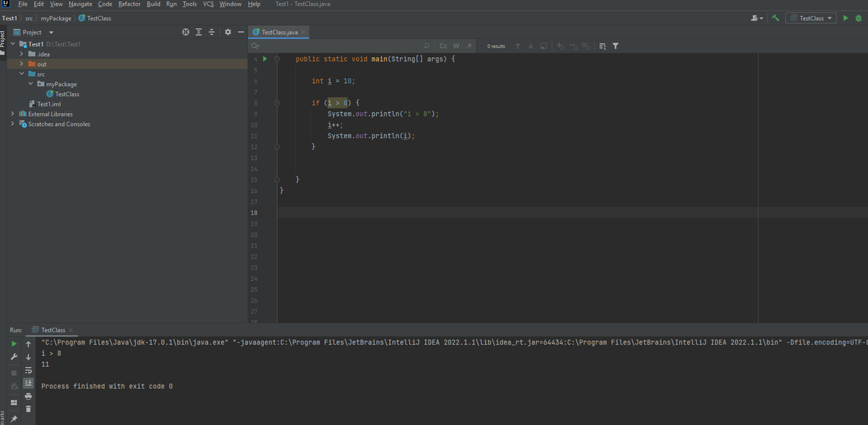This screenshot has width=868, height=425.
Task: Click the Debug bug icon in top toolbar
Action: [859, 18]
